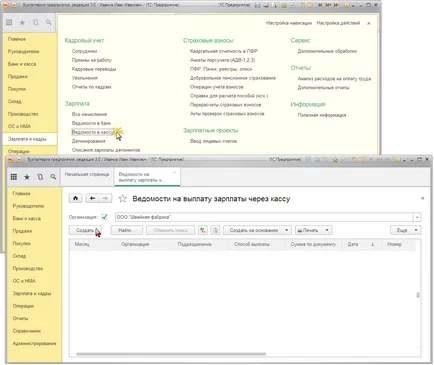Screen dimensions: 434x365
Task: Toggle the Организация filter checkbox
Action: click(x=104, y=217)
